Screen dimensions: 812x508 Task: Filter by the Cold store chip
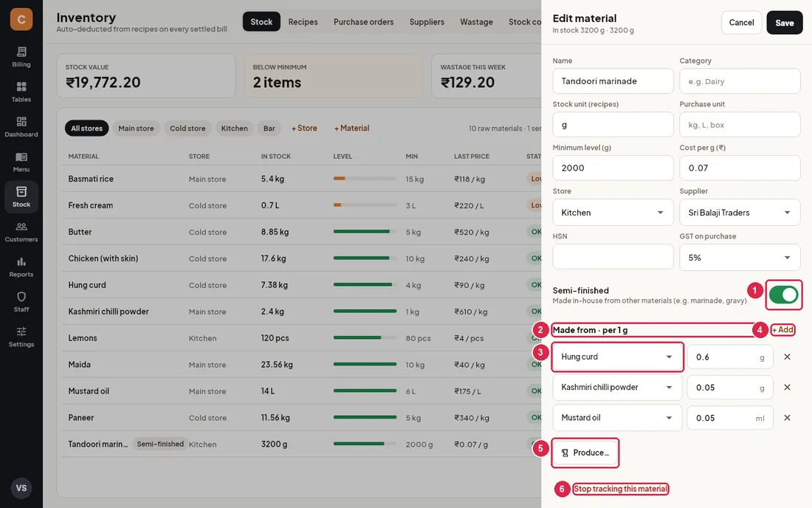187,128
